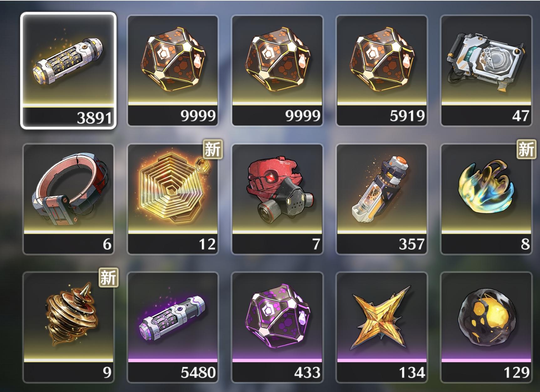Select the gold cylinder item with 3891

[x=68, y=70]
